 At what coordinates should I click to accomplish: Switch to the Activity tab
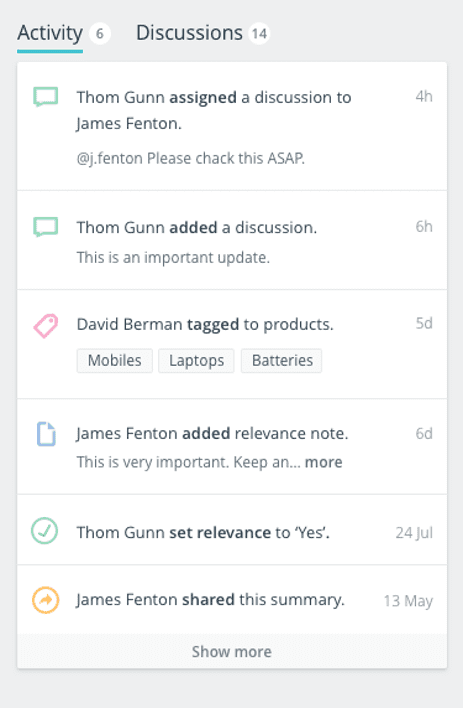pos(50,34)
